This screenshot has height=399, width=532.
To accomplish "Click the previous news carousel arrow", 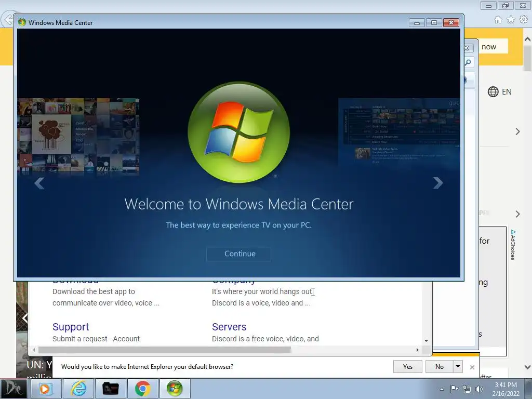I will [25, 318].
